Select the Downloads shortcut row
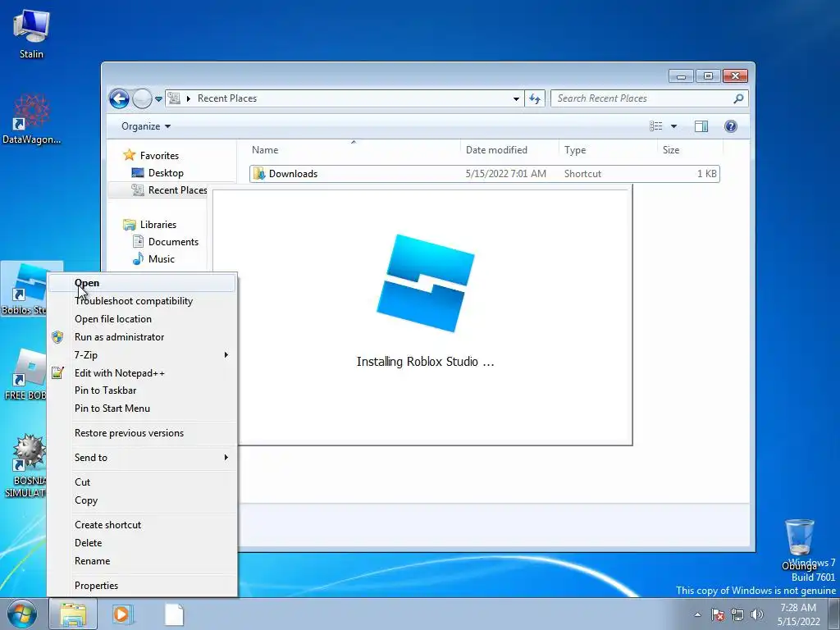 pos(484,174)
